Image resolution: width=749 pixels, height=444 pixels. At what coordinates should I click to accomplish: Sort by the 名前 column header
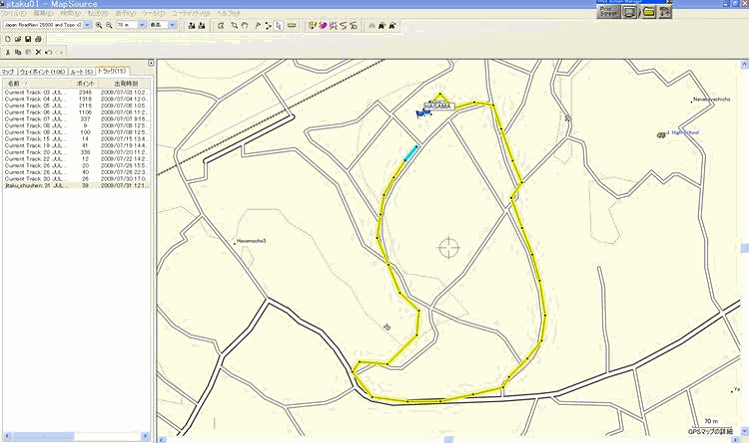click(x=37, y=84)
